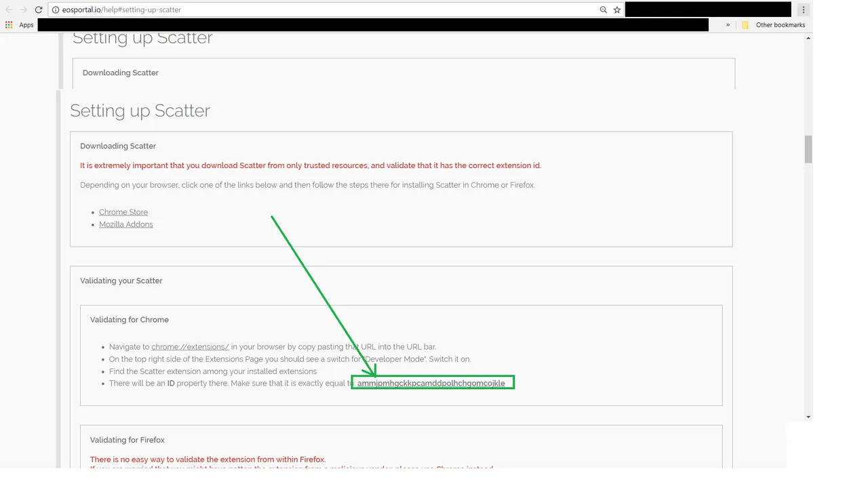Open the Mozilla Addons link
This screenshot has height=488, width=868.
[126, 224]
